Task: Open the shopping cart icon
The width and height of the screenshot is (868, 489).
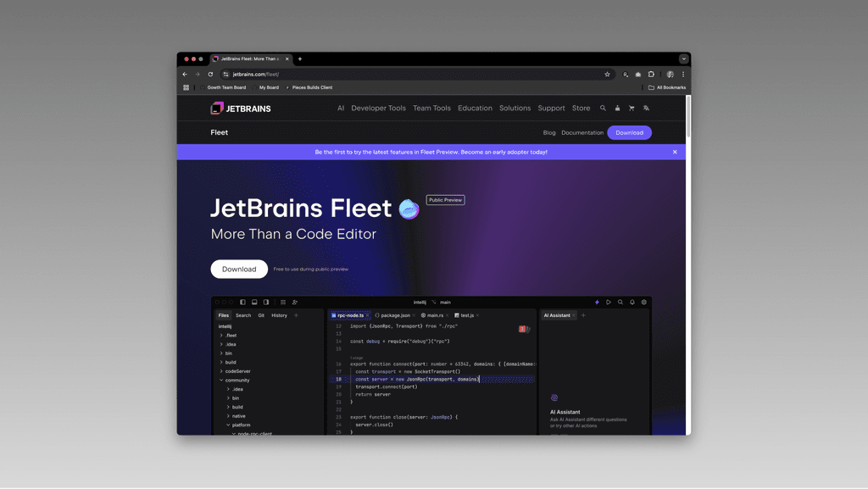Action: click(632, 108)
